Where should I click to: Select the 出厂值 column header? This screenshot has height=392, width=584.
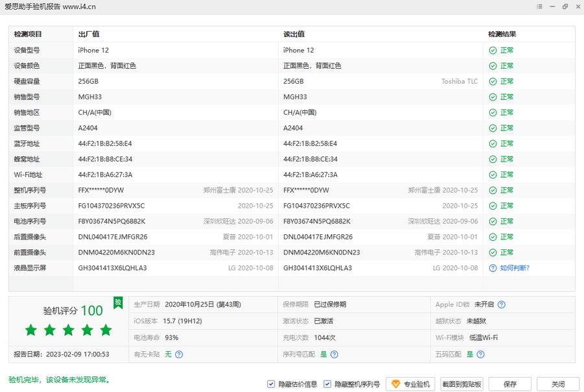pos(89,34)
